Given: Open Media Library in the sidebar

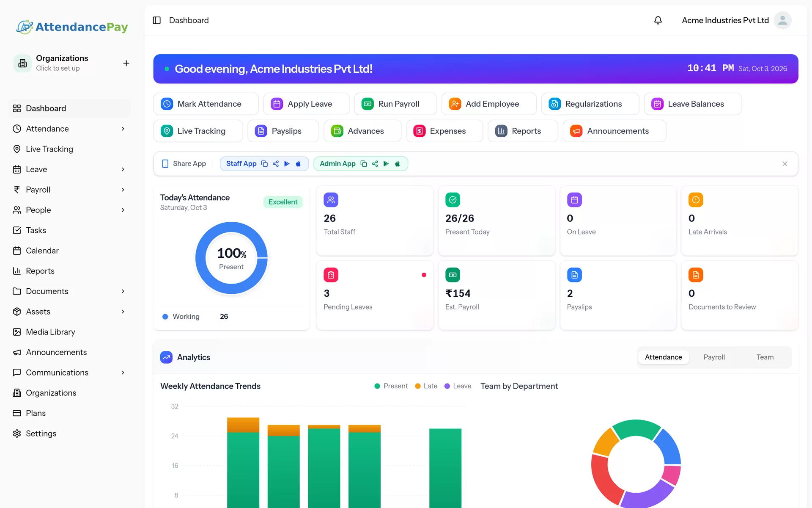Looking at the screenshot, I should point(70,332).
